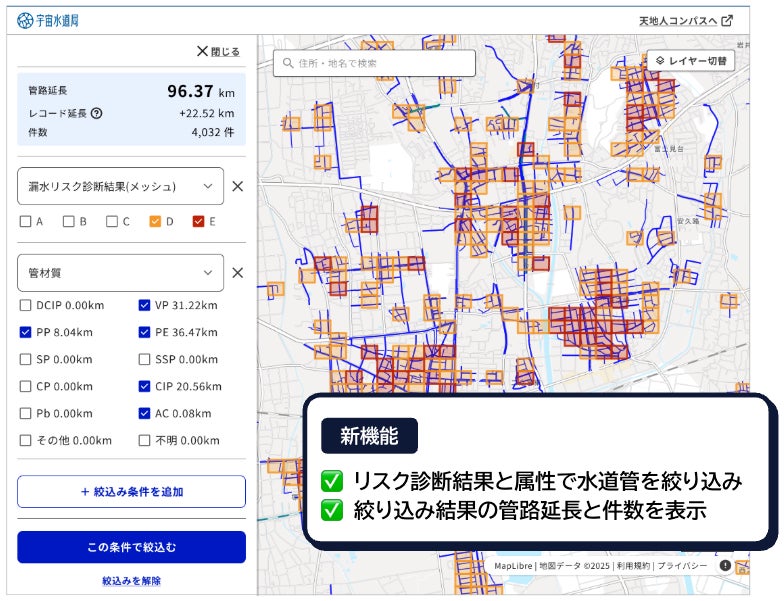
Task: Check the その他 0.00km checkbox
Action: click(25, 440)
